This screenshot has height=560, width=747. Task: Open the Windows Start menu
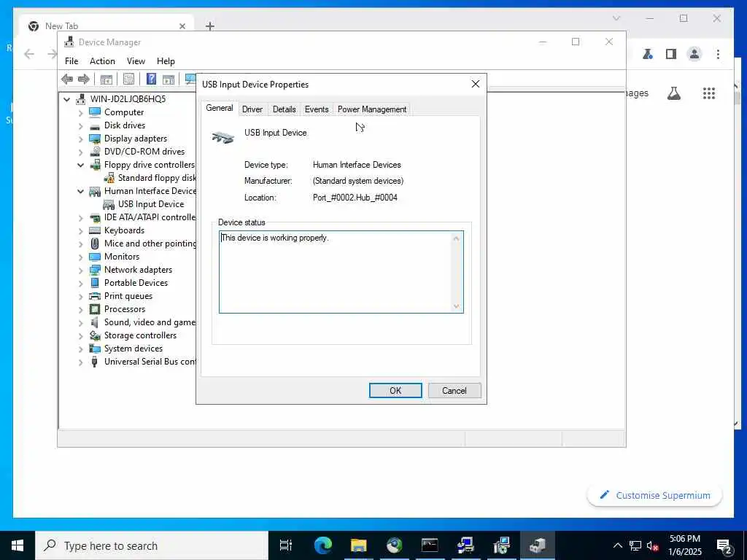coord(18,545)
